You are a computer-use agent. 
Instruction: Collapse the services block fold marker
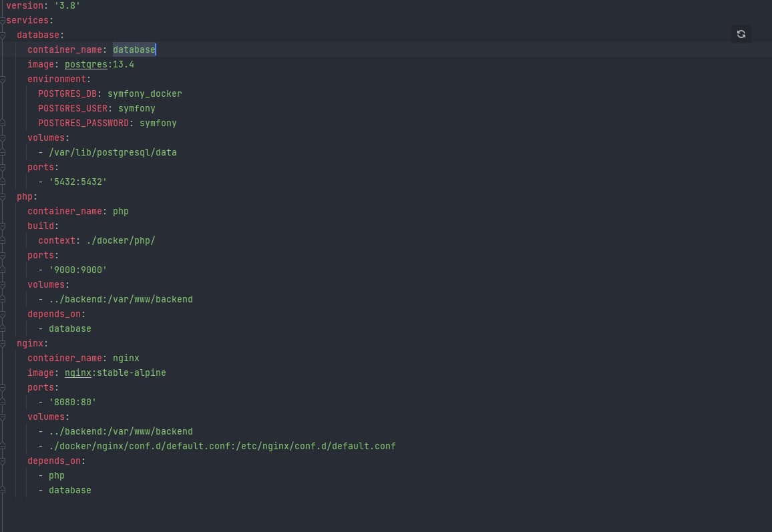tap(3, 20)
